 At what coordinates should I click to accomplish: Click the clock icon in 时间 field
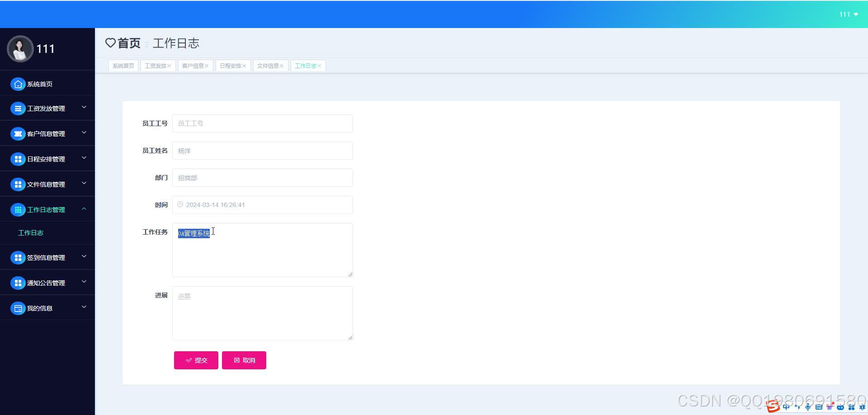(x=180, y=204)
